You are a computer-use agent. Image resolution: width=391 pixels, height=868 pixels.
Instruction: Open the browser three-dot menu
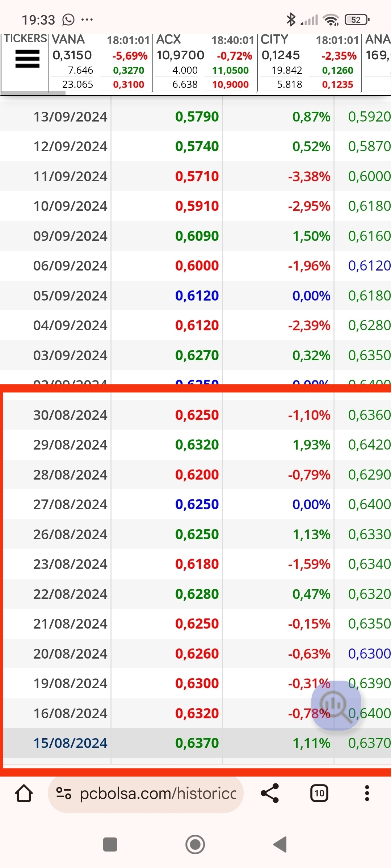tap(367, 793)
